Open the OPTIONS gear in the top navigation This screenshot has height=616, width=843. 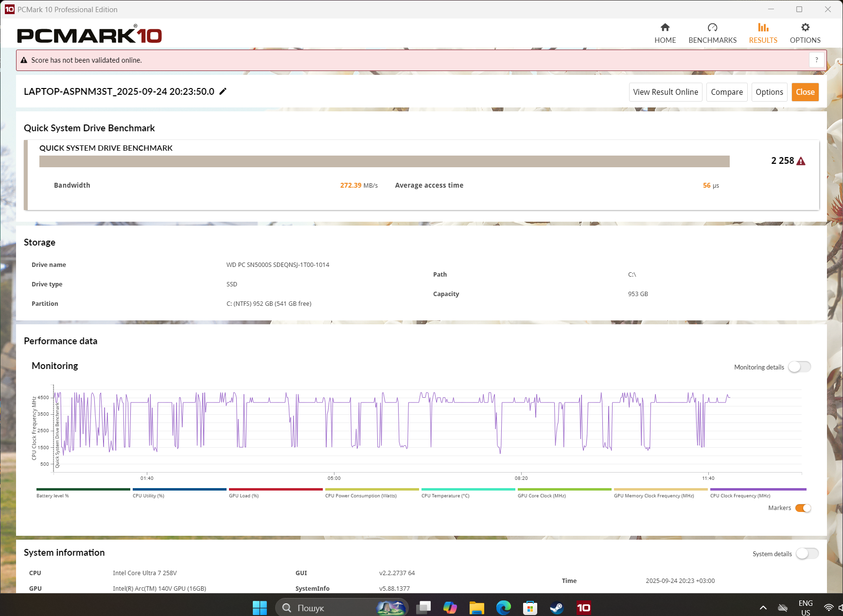pos(805,33)
